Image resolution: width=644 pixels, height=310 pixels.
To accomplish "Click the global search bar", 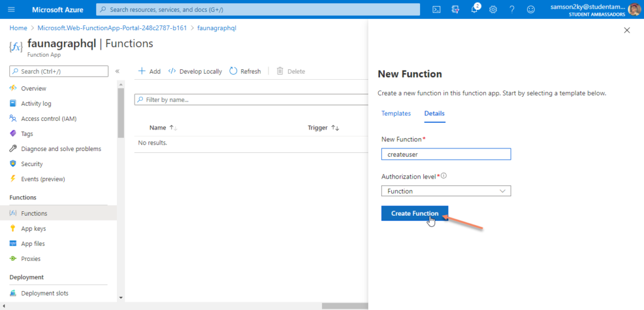I will (258, 9).
